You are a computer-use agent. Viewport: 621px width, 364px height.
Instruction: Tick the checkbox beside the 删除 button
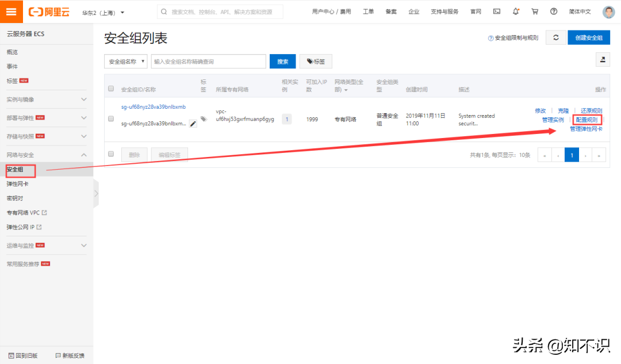111,154
